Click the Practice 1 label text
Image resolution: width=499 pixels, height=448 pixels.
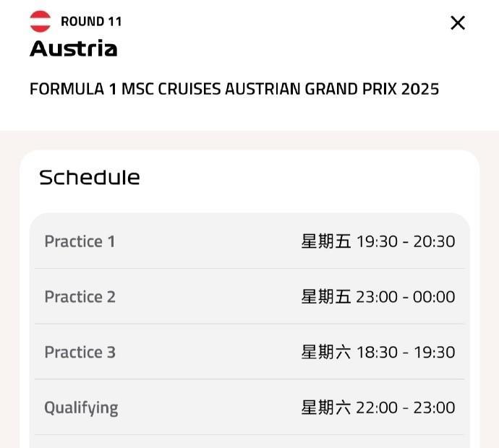[80, 241]
